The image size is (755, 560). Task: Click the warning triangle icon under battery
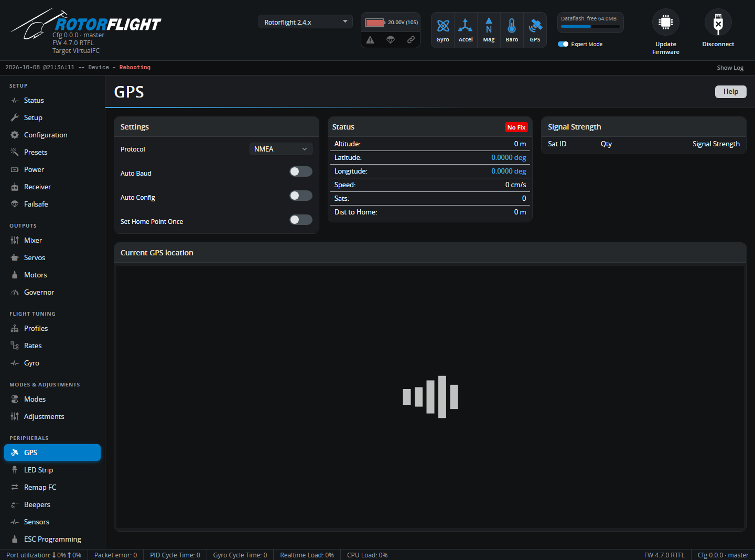click(x=370, y=40)
